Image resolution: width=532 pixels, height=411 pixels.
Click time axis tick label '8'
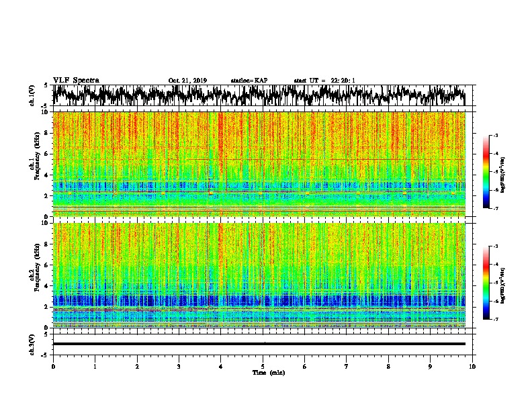(388, 367)
